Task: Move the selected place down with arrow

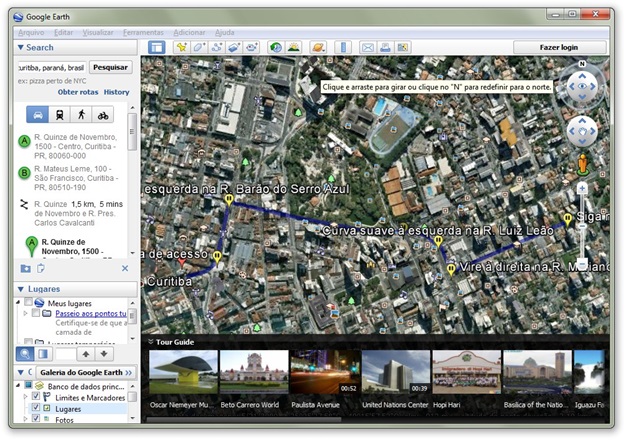Action: tap(104, 354)
